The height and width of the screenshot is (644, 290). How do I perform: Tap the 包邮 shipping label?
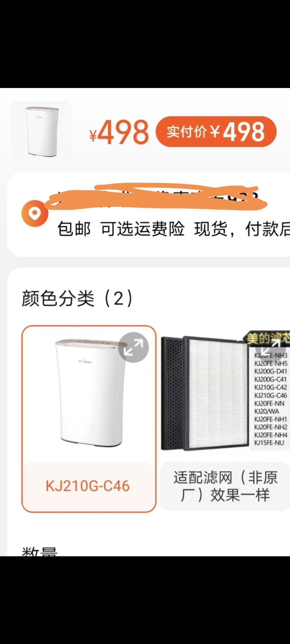click(x=74, y=229)
